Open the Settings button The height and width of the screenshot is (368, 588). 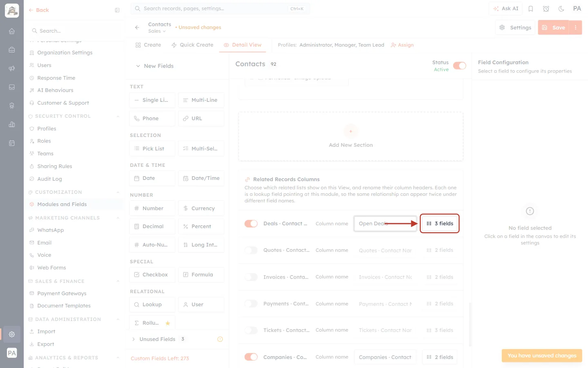(515, 27)
